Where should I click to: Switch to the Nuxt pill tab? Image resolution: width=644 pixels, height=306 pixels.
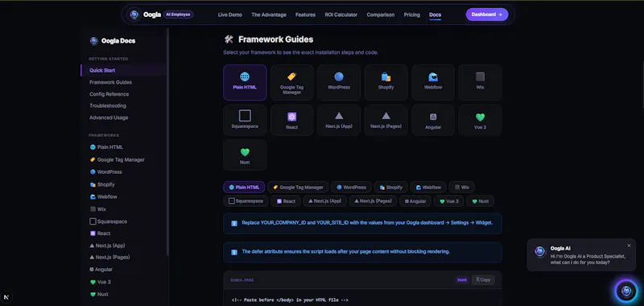pos(480,201)
